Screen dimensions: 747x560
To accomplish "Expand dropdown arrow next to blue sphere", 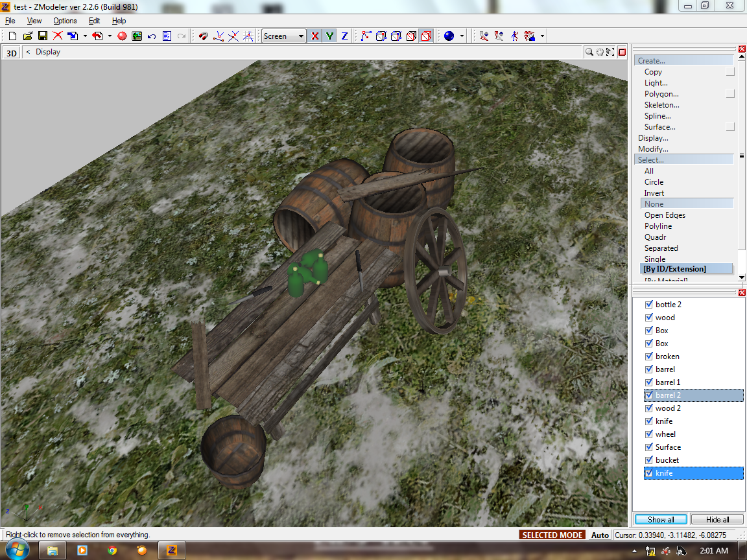I will click(x=462, y=36).
